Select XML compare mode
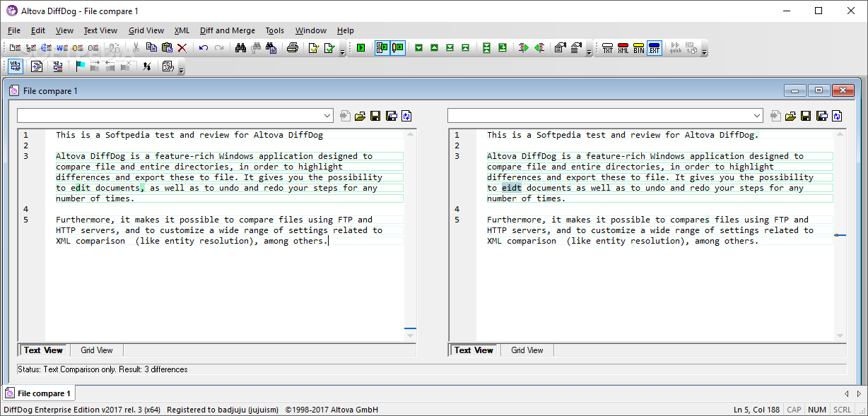Image resolution: width=868 pixels, height=416 pixels. [x=623, y=48]
